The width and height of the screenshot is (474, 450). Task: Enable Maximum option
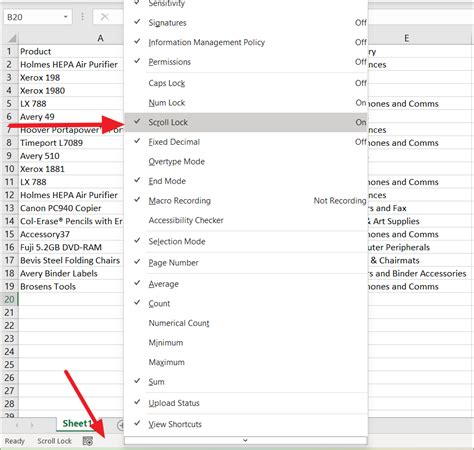tap(246, 362)
